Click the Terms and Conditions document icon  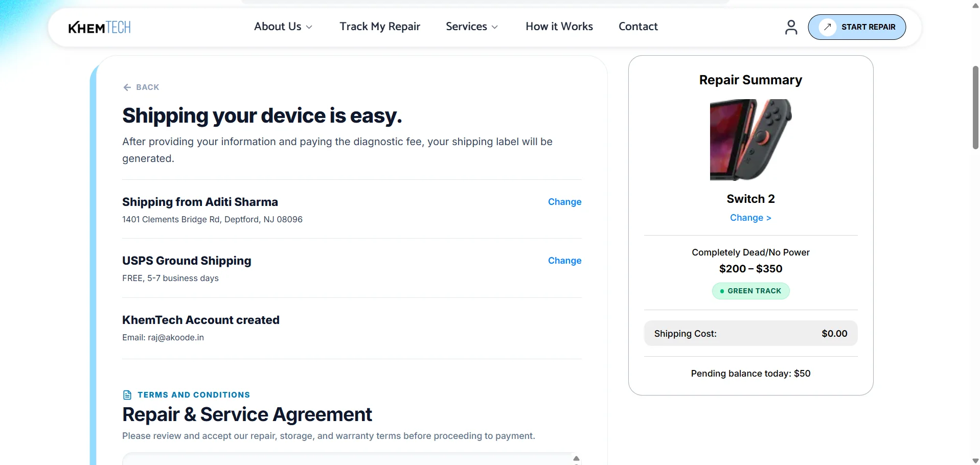tap(127, 395)
